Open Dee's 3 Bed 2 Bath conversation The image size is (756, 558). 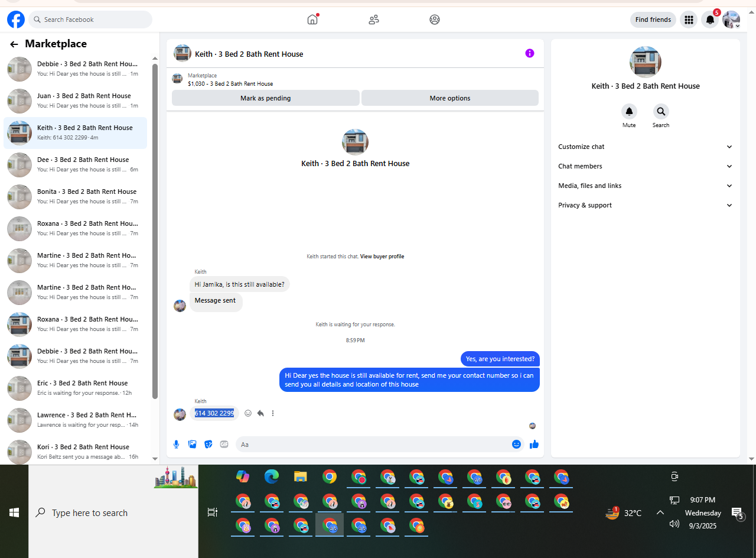[x=76, y=164]
